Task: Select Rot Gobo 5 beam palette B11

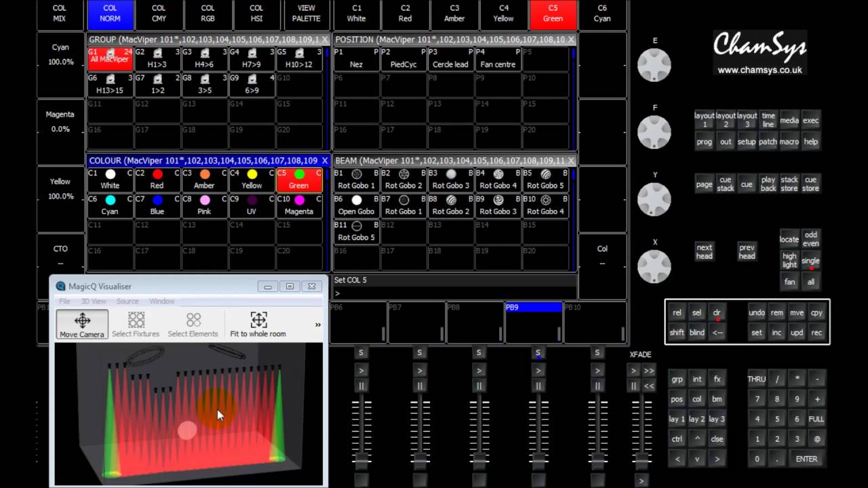Action: coord(356,231)
